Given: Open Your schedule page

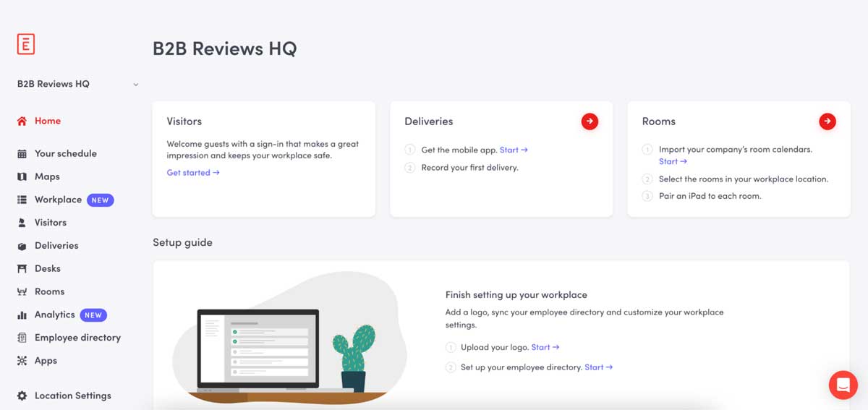Looking at the screenshot, I should (65, 154).
